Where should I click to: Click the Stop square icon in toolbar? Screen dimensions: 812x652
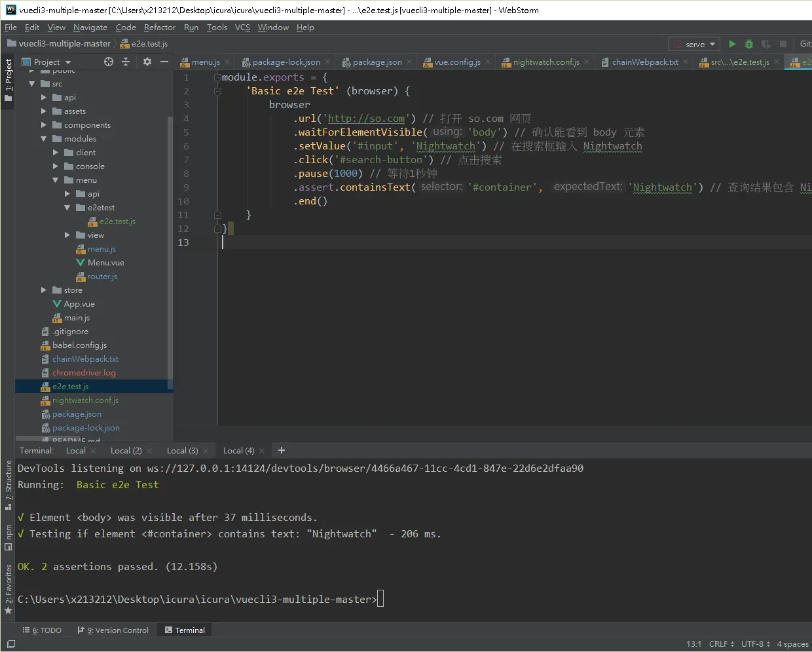[x=783, y=44]
